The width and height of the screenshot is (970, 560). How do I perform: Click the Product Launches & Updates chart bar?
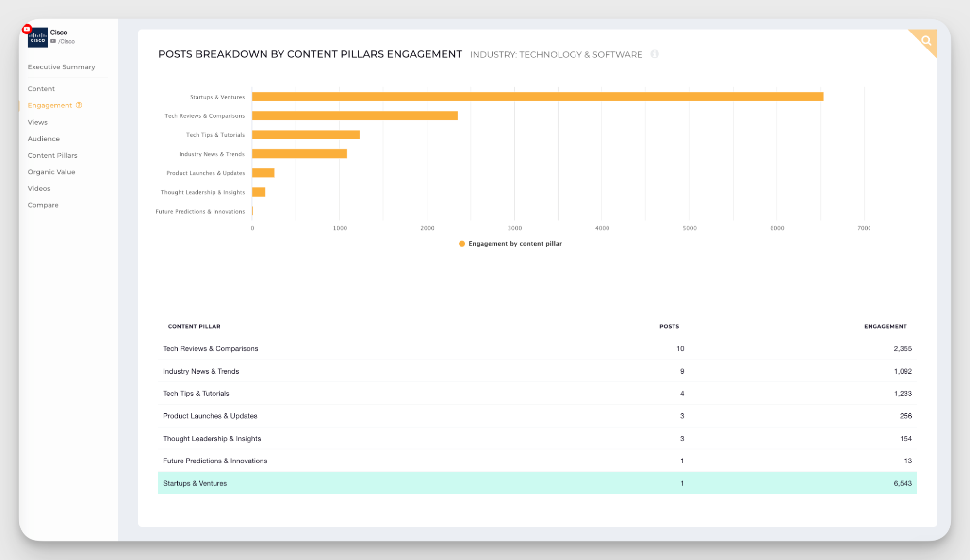(x=263, y=173)
